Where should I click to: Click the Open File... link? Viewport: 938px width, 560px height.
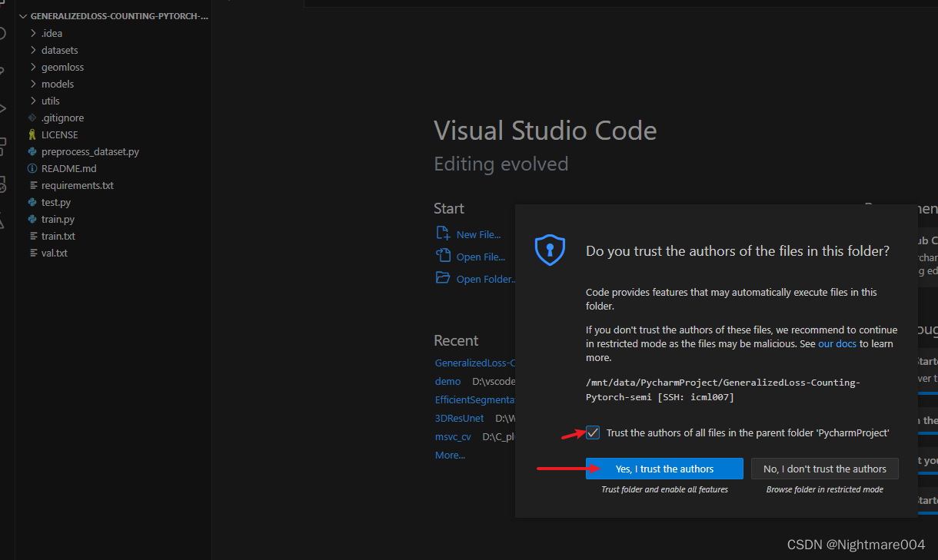coord(481,257)
